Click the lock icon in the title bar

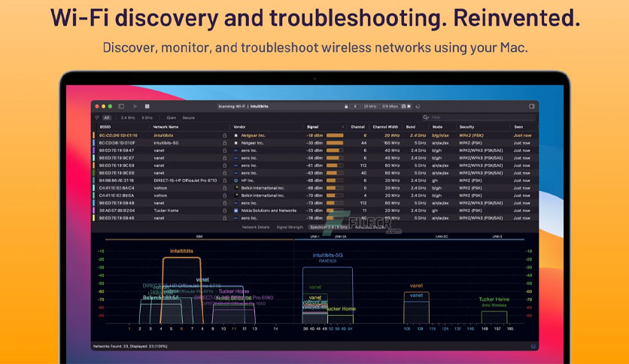346,106
